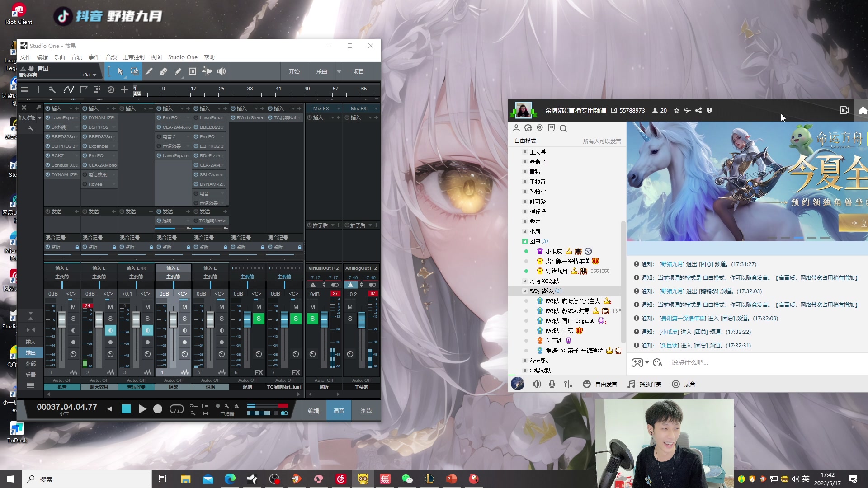Mute channel 1 with the M button
The height and width of the screenshot is (488, 868).
pyautogui.click(x=74, y=306)
